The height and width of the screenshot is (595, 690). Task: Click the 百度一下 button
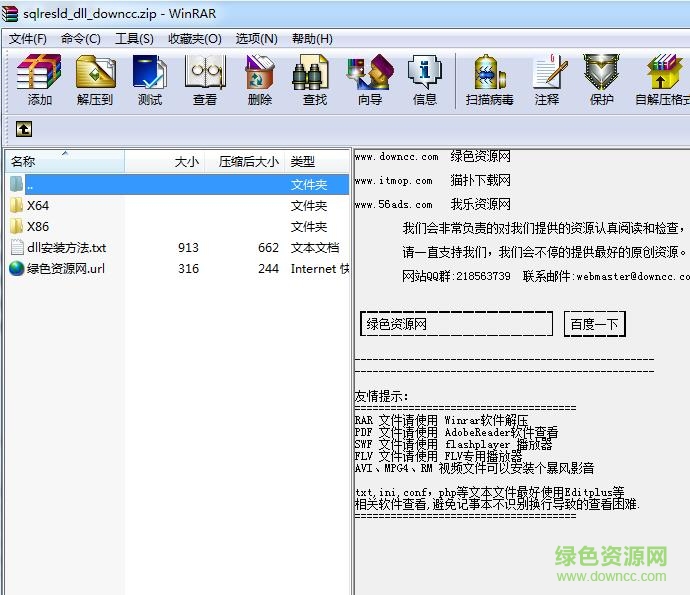(x=595, y=324)
